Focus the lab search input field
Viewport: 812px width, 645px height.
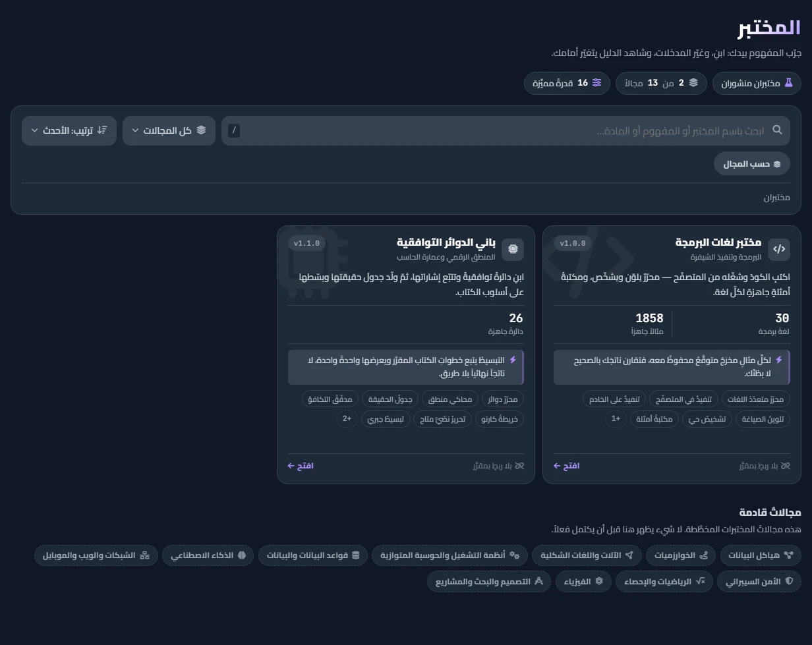(506, 130)
